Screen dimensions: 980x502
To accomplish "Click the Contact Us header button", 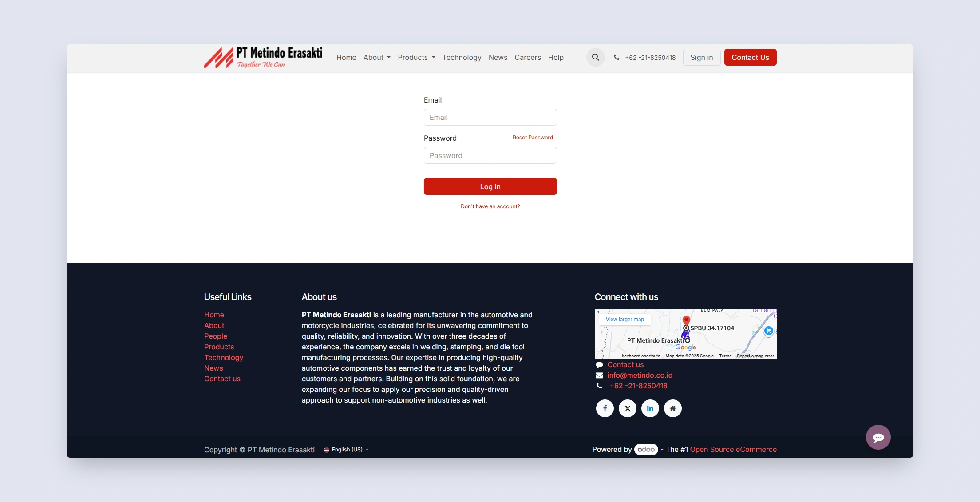I will (750, 57).
